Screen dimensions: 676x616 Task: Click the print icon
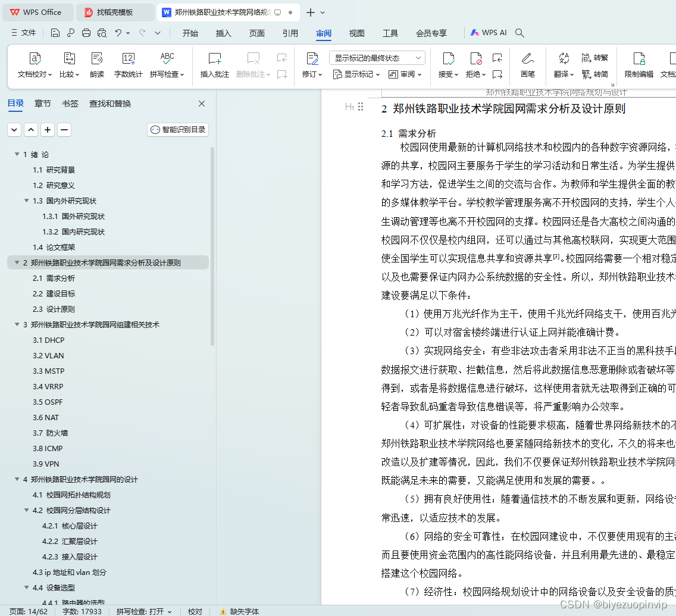coord(86,33)
